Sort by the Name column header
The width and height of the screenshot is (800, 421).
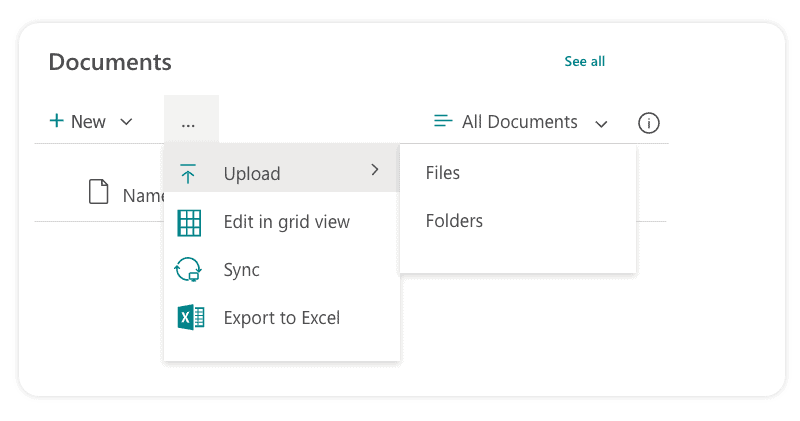(143, 195)
